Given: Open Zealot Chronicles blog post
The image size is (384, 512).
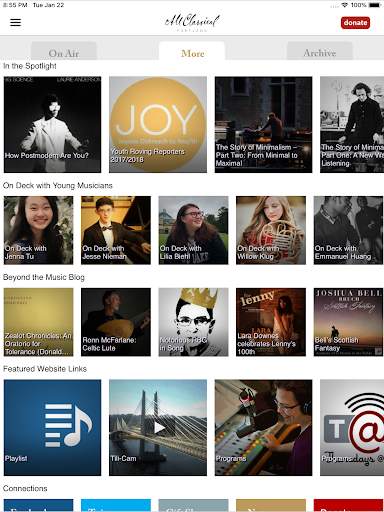Looking at the screenshot, I should [38, 322].
